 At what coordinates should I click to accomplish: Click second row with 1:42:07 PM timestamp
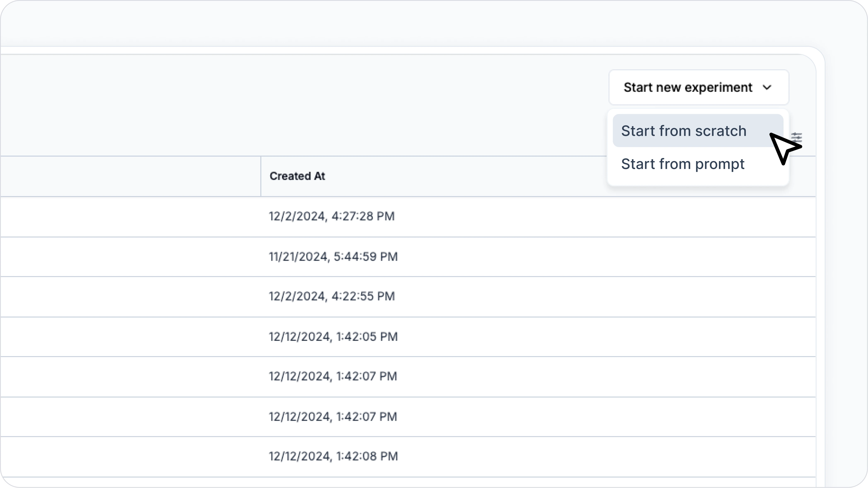click(x=333, y=417)
